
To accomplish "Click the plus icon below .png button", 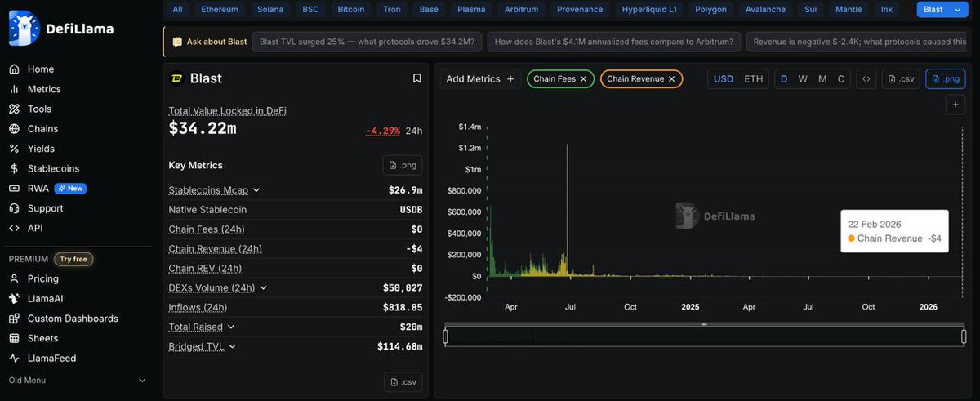I will coord(955,105).
